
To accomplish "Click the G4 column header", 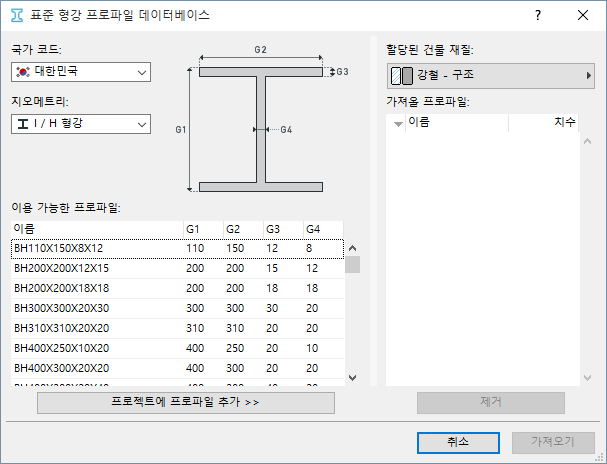I will tap(324, 229).
